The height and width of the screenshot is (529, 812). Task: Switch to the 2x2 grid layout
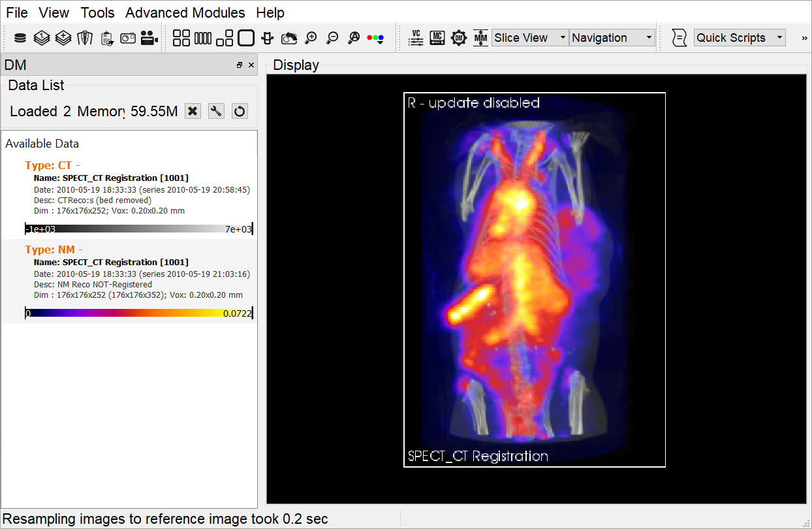pyautogui.click(x=181, y=38)
